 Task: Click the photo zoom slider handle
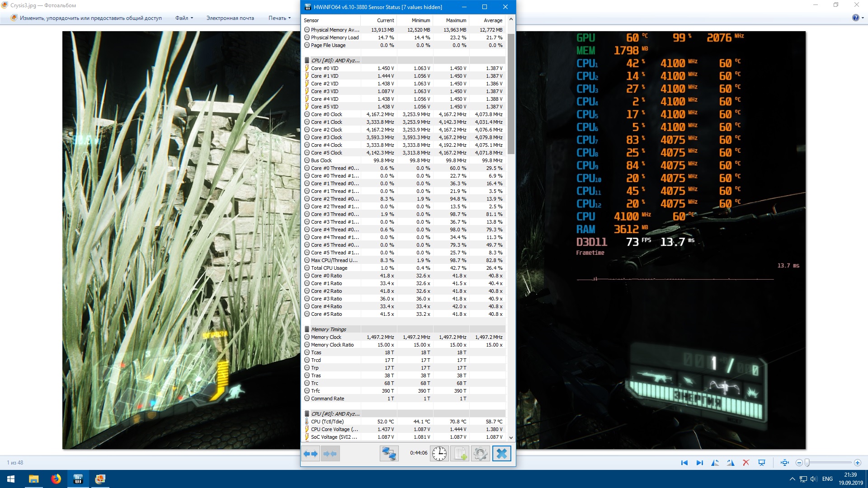tap(807, 463)
